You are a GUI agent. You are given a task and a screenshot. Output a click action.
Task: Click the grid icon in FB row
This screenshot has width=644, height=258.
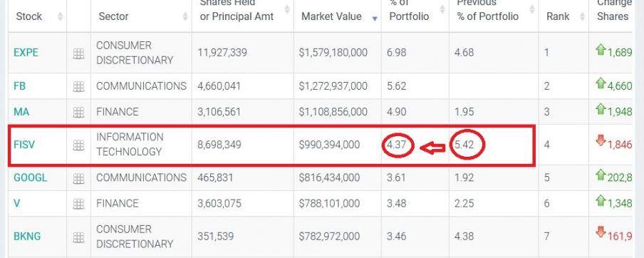[x=78, y=86]
